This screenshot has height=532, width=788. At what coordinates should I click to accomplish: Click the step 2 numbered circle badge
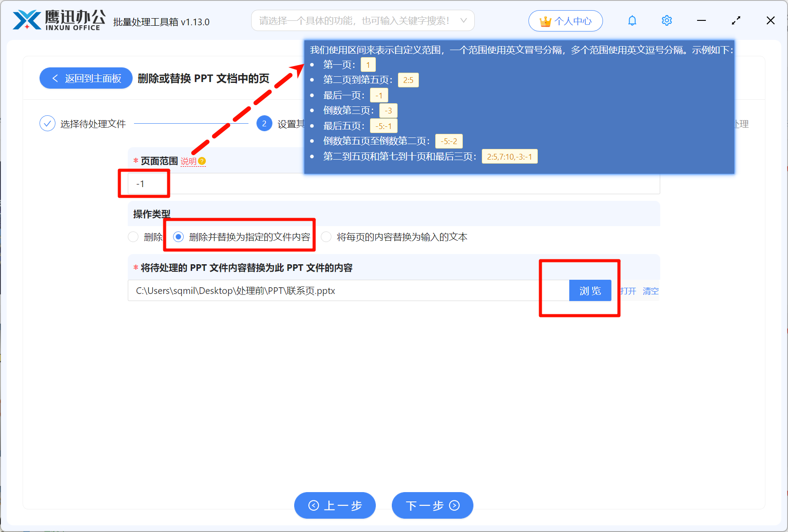pos(264,123)
